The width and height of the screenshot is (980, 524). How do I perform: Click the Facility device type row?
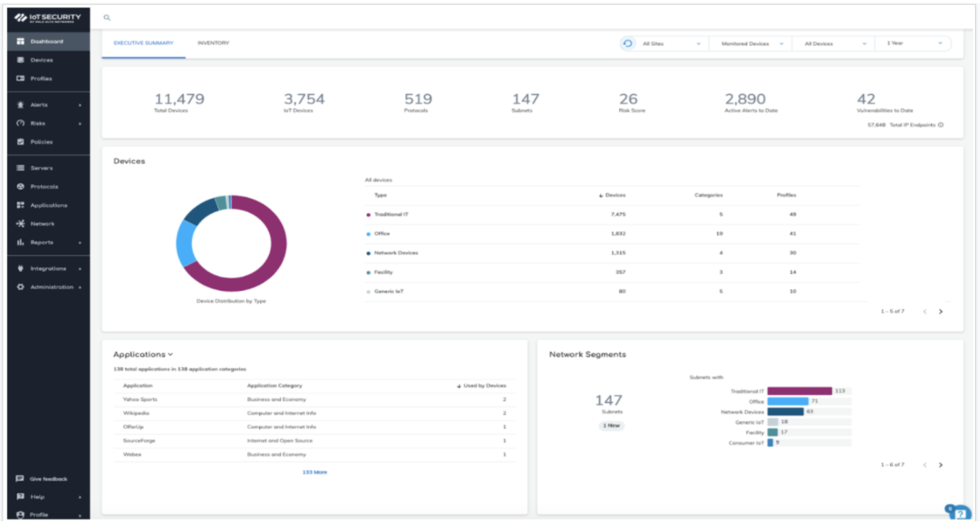[x=612, y=272]
